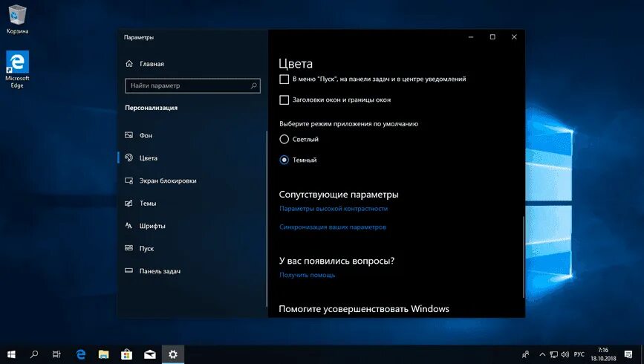Open File Explorer from the taskbar
The height and width of the screenshot is (364, 644).
pyautogui.click(x=103, y=354)
